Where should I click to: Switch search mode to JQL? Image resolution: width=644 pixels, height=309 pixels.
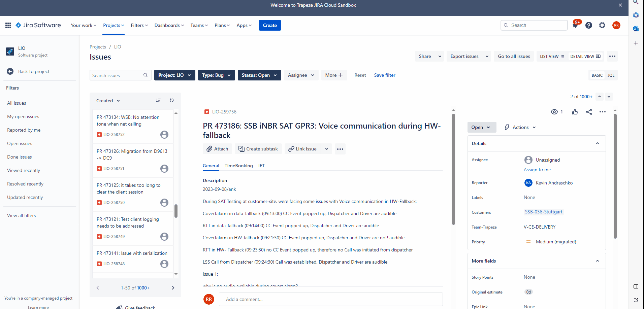pyautogui.click(x=611, y=75)
